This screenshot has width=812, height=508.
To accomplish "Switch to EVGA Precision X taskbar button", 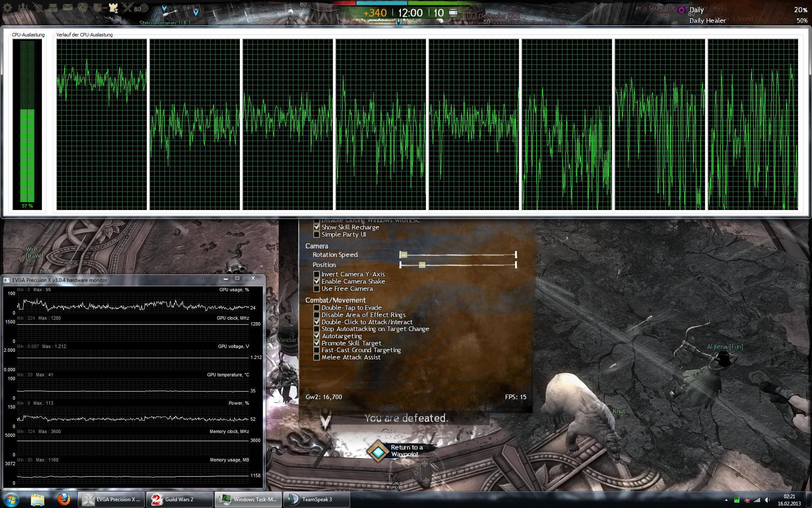I will (111, 500).
